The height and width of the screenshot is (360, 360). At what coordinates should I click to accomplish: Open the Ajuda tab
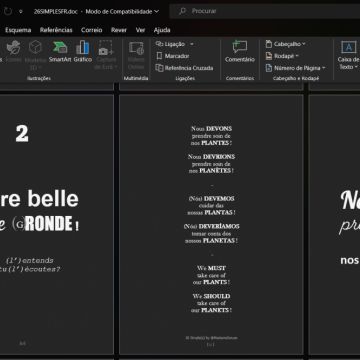tap(162, 30)
